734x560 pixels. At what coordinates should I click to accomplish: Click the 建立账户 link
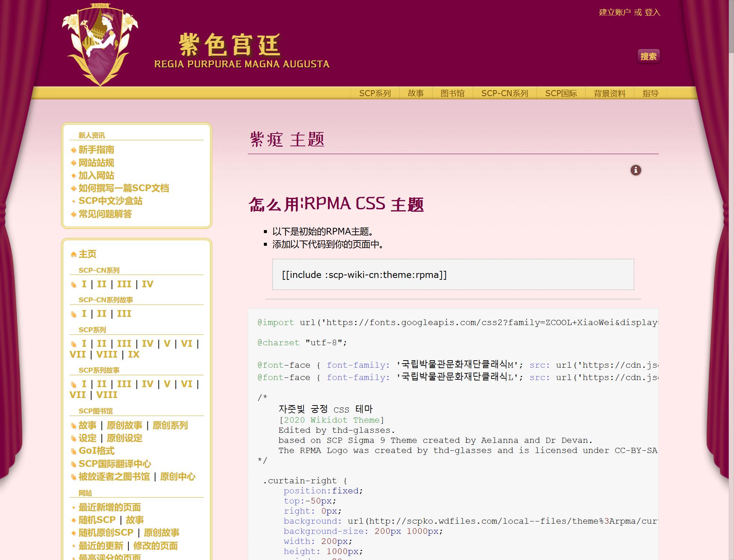(615, 12)
